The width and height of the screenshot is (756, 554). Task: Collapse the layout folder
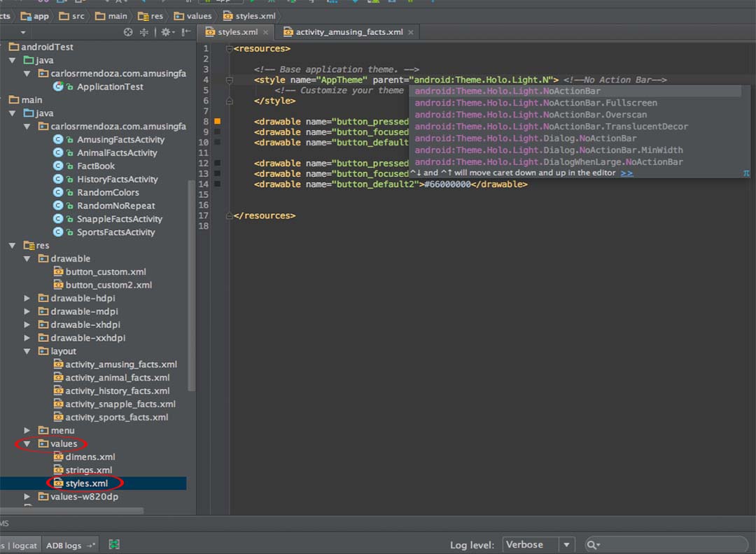(x=27, y=352)
